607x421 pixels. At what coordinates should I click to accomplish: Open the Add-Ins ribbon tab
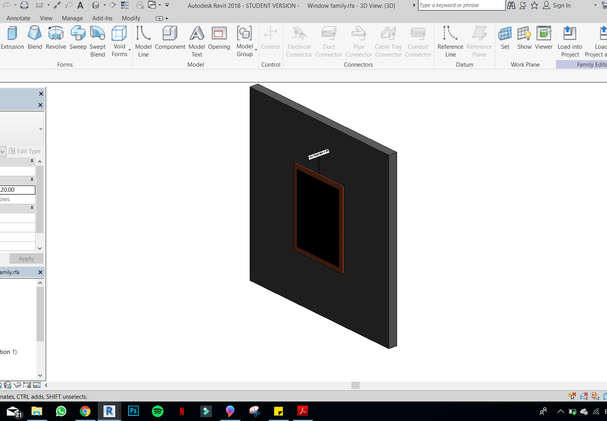[102, 18]
